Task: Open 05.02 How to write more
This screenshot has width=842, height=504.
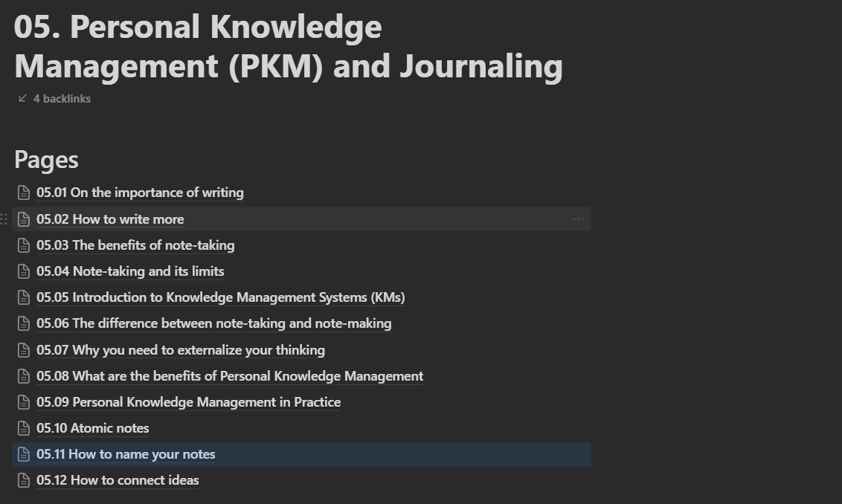Action: [x=109, y=219]
